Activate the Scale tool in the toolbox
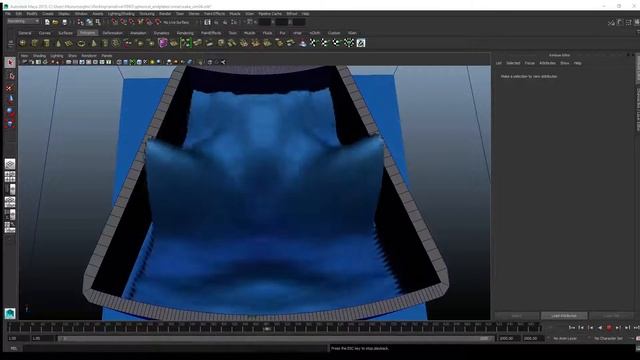Screen dimensions: 640x360 [x=10, y=123]
